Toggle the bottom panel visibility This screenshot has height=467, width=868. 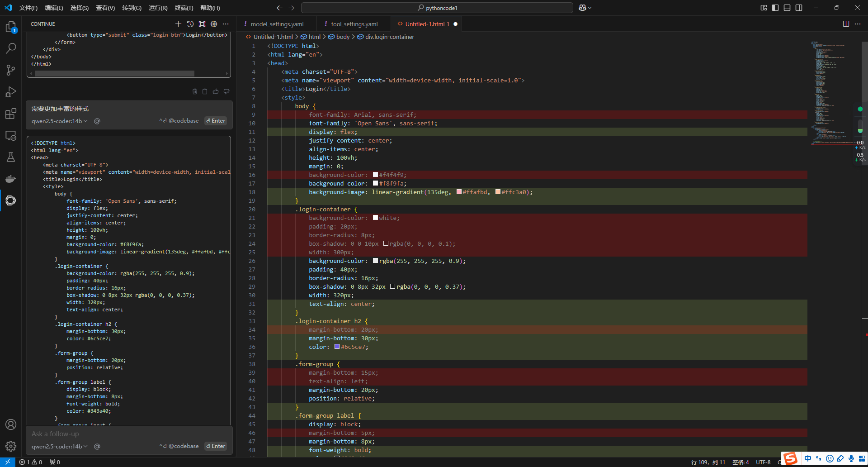(787, 8)
